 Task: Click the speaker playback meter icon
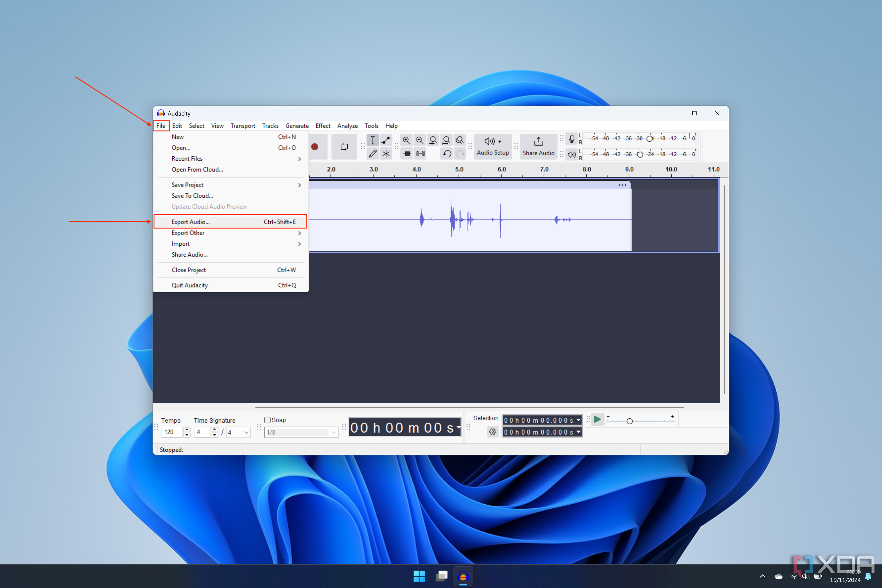(x=572, y=155)
